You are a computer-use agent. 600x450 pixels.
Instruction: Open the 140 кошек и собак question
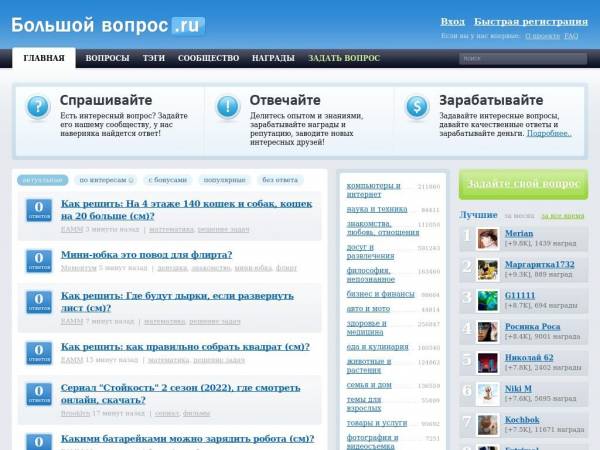tap(186, 210)
